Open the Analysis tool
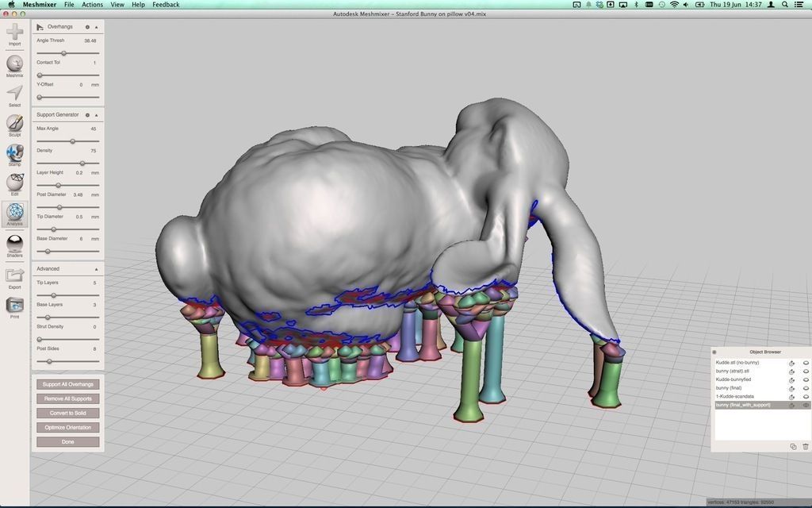 [14, 214]
